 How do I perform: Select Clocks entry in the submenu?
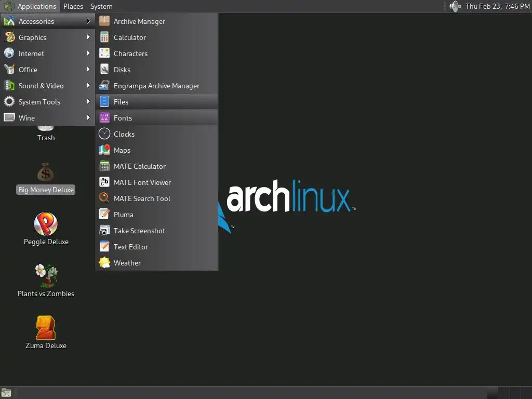(x=156, y=134)
